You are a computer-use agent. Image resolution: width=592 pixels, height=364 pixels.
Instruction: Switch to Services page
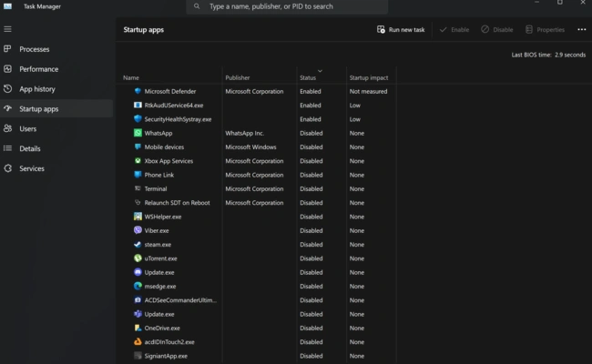click(56, 168)
